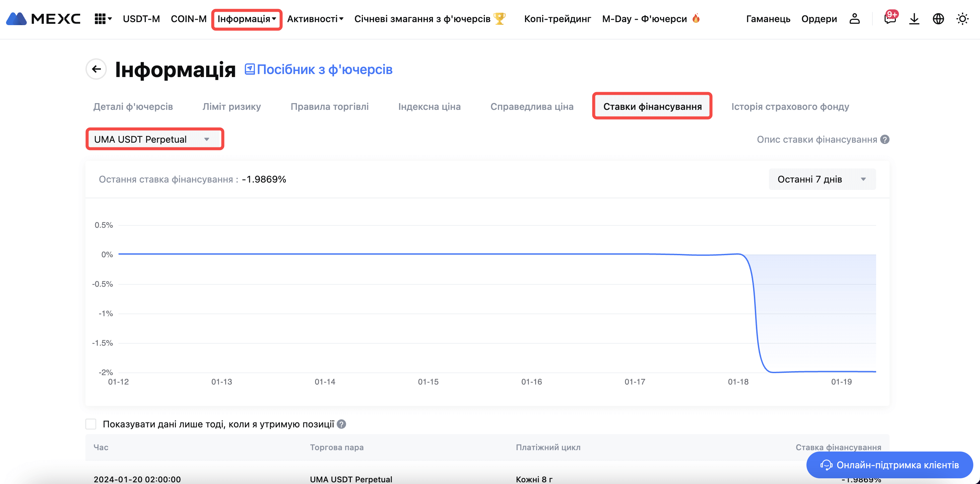This screenshot has width=980, height=484.
Task: Toggle light/dark theme sun icon
Action: (963, 19)
